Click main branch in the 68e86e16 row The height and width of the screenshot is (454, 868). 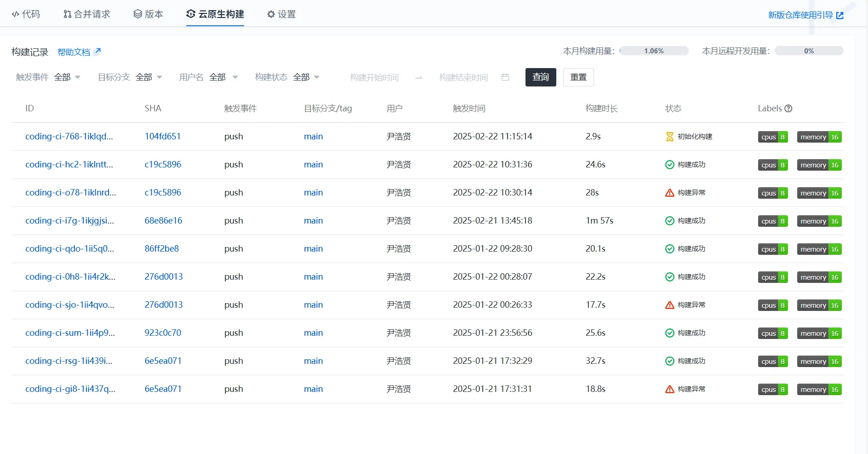[x=313, y=221]
